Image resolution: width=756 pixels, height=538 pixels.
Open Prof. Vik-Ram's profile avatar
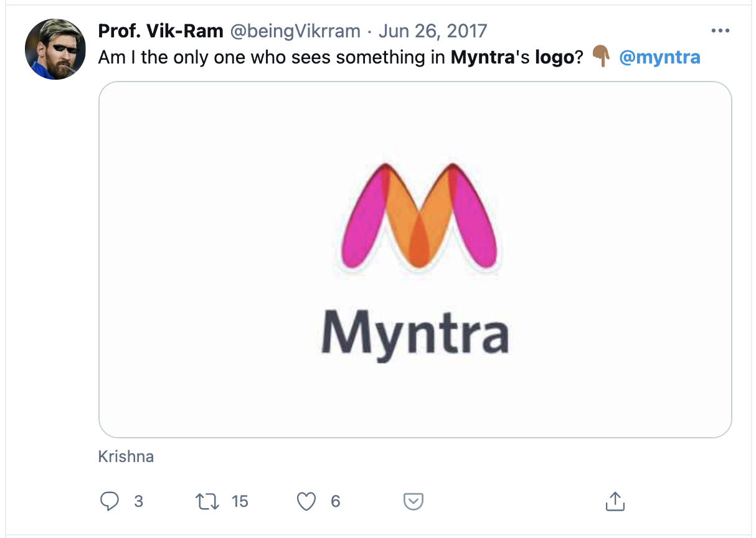pos(55,49)
